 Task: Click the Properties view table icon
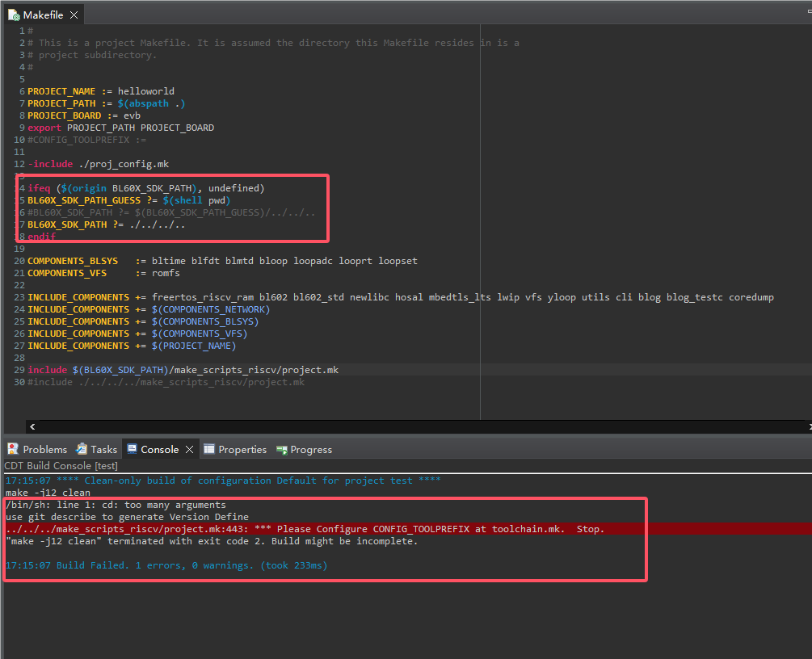(209, 449)
